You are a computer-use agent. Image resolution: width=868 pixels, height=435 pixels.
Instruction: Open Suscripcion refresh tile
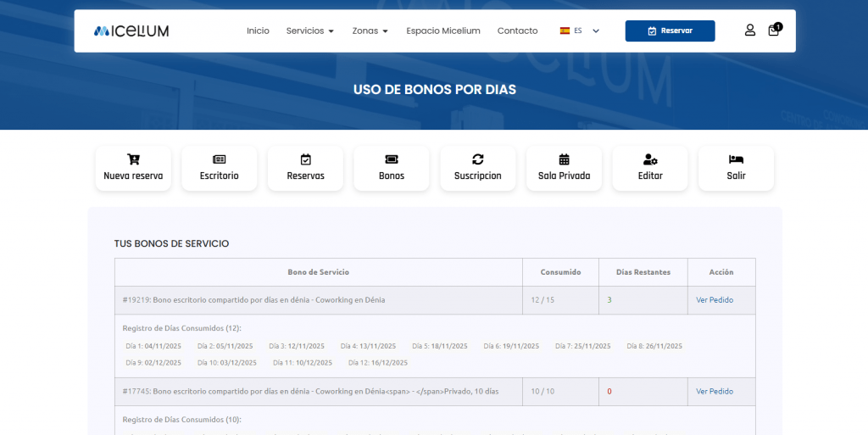477,168
